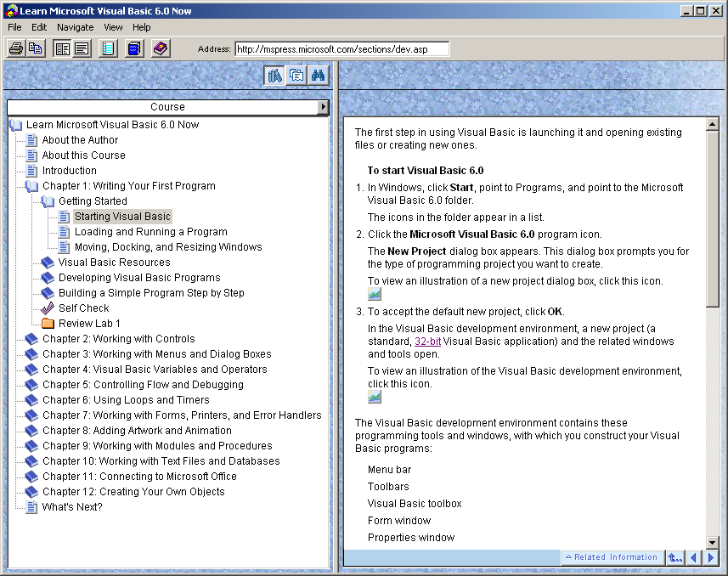Open the About the Author topic
The width and height of the screenshot is (728, 576).
click(80, 140)
